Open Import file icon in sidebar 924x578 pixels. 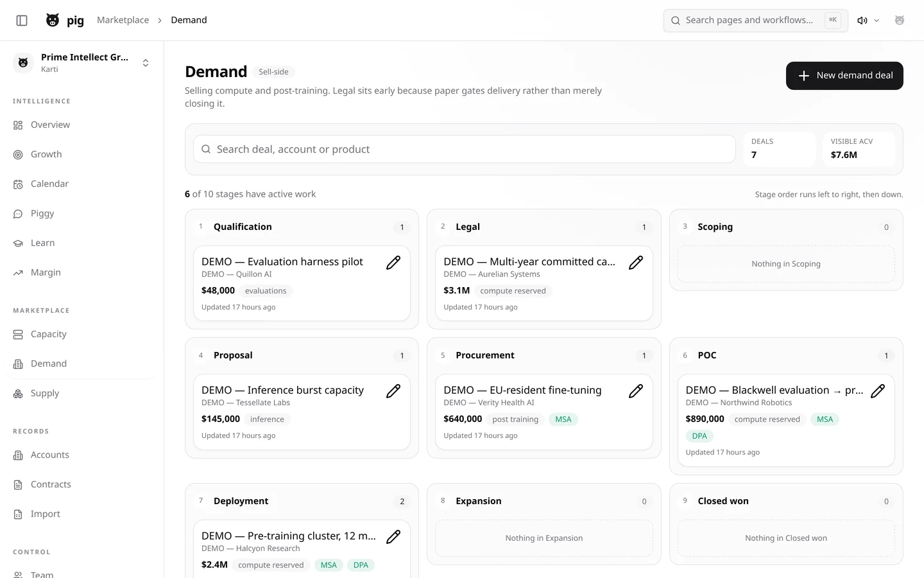click(18, 514)
